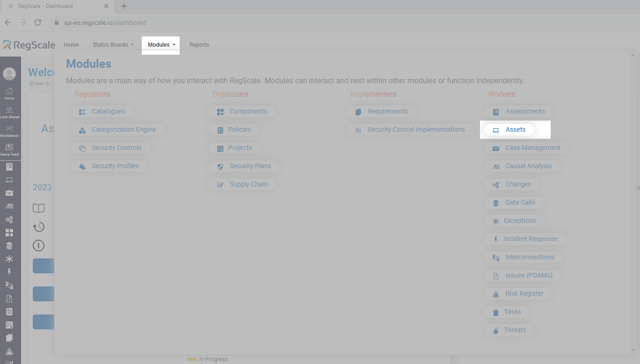Click the browser address bar URL
This screenshot has height=364, width=640.
105,22
